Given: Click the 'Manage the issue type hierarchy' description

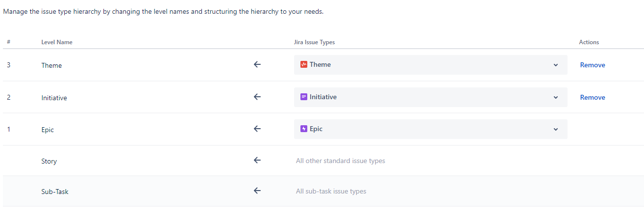Looking at the screenshot, I should click(163, 12).
